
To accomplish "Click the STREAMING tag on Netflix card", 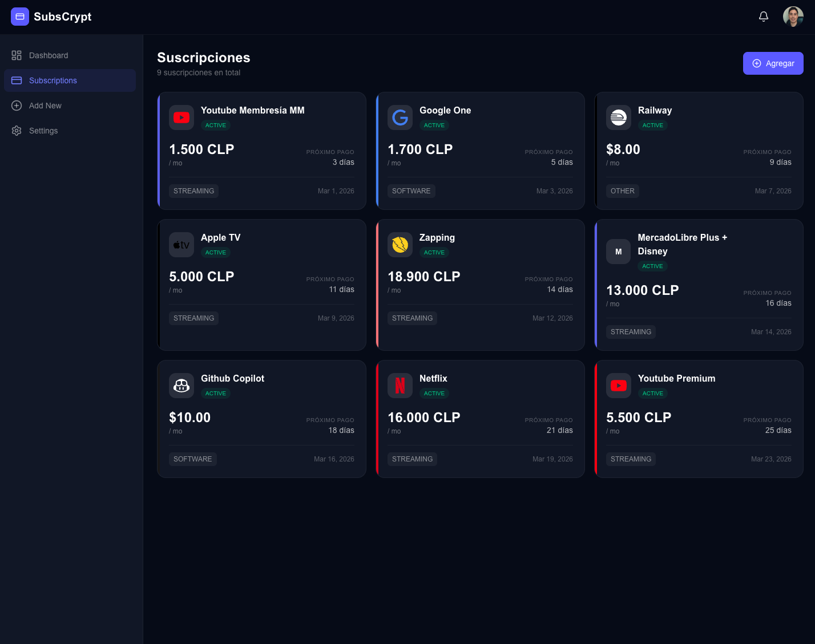I will [x=412, y=459].
